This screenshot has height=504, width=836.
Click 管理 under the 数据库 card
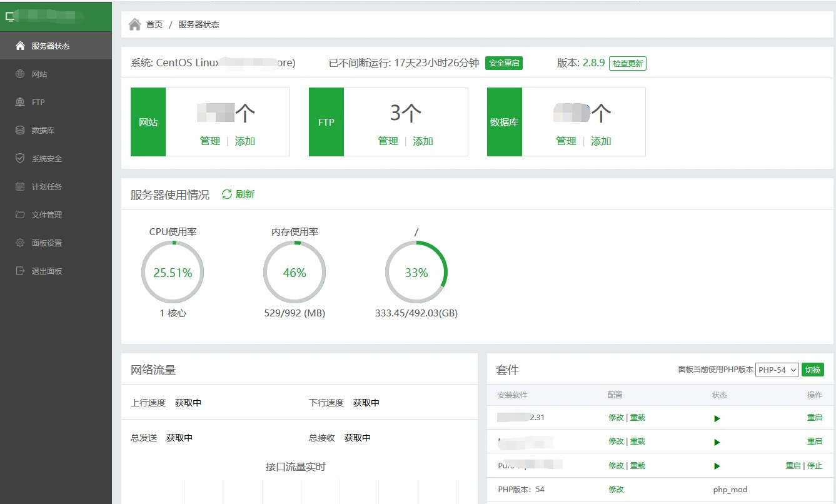click(567, 141)
